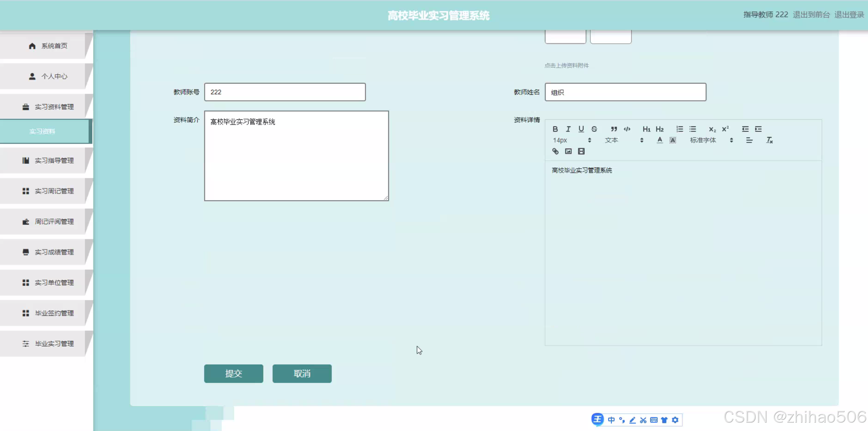This screenshot has width=868, height=431.
Task: Insert a video into the editor
Action: pos(581,151)
